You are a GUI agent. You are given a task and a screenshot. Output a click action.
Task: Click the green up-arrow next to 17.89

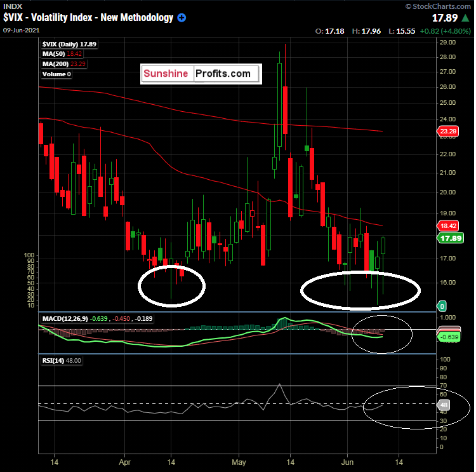(x=466, y=18)
